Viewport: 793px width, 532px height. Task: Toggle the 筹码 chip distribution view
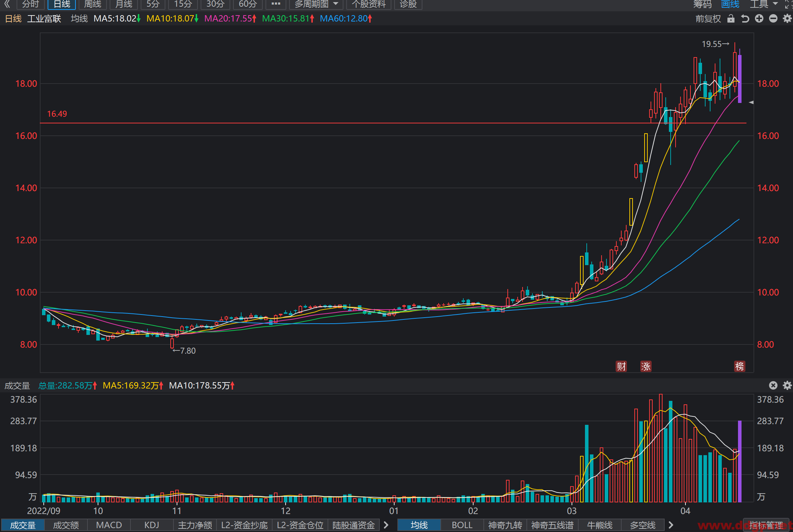click(x=702, y=4)
